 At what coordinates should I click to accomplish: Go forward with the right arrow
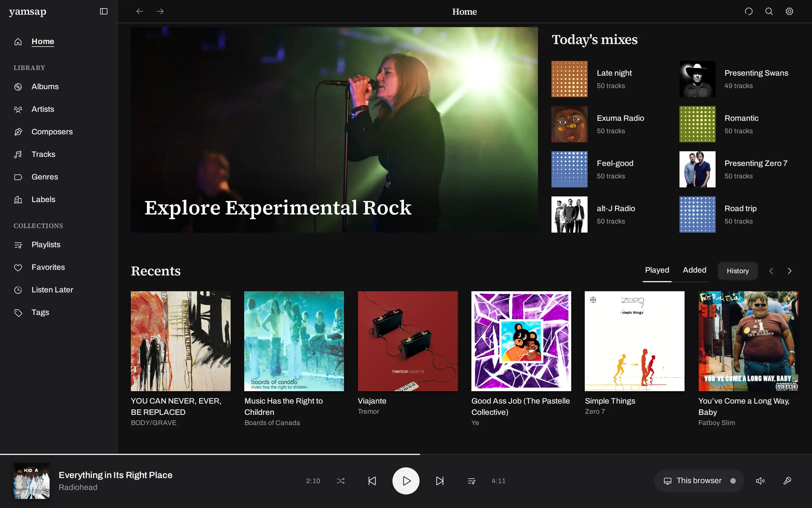(x=160, y=11)
